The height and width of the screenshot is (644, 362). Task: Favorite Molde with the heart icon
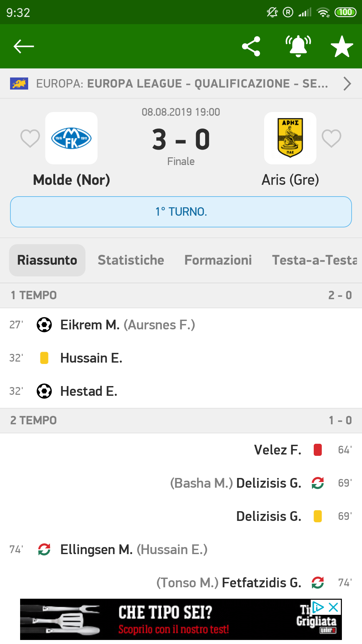click(30, 138)
